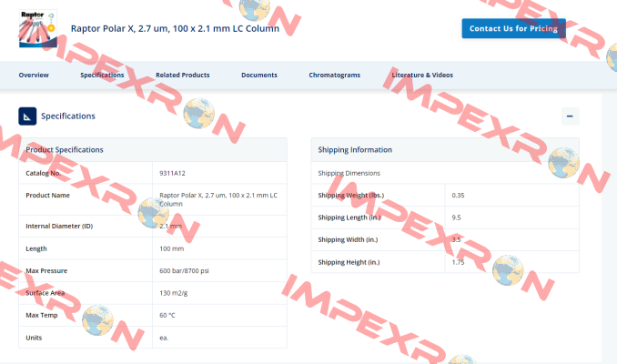Click Contact Us for Pricing button
617x364 pixels.
(x=513, y=28)
